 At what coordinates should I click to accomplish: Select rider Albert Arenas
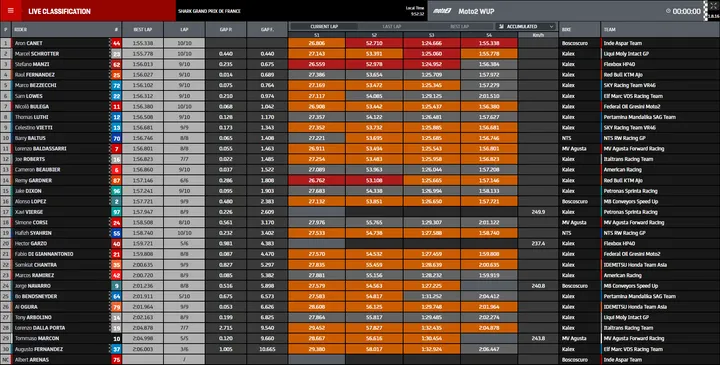[32, 360]
